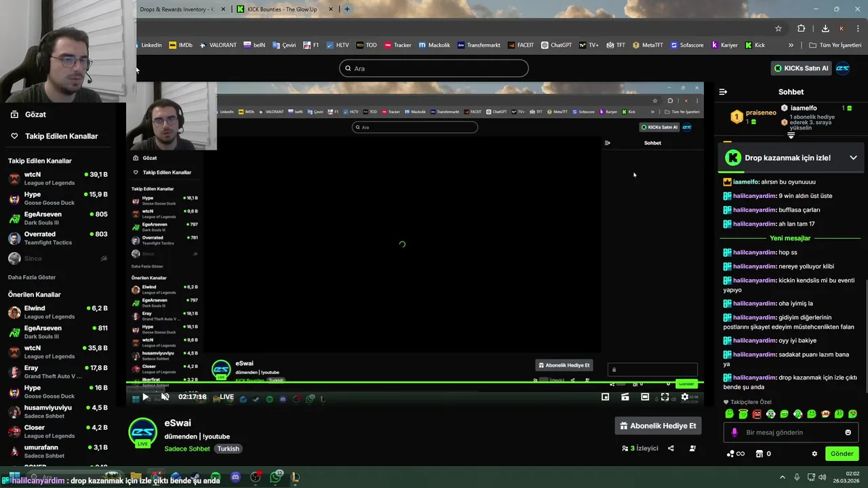
Task: Open a new browser tab
Action: [347, 9]
